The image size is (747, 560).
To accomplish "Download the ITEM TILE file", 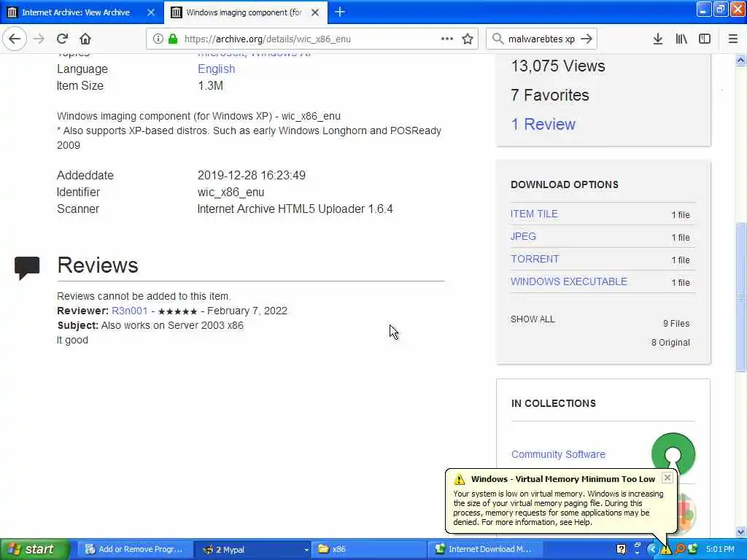I will point(534,214).
